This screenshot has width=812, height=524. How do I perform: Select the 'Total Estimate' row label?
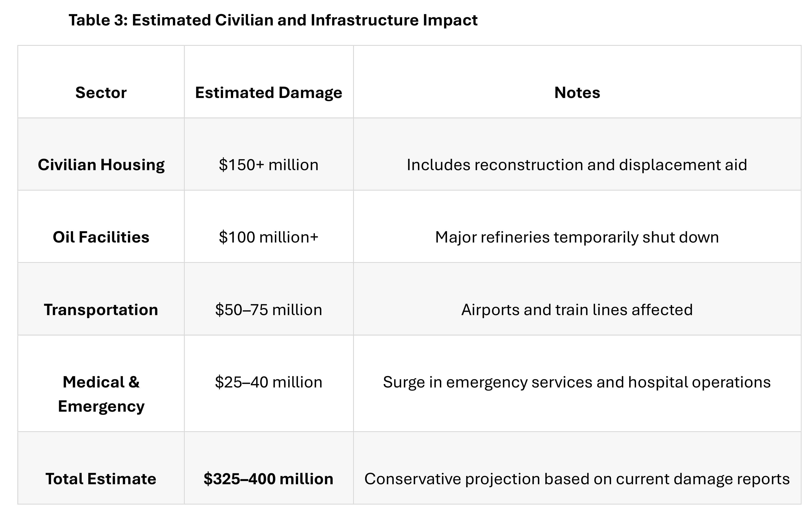click(x=101, y=479)
